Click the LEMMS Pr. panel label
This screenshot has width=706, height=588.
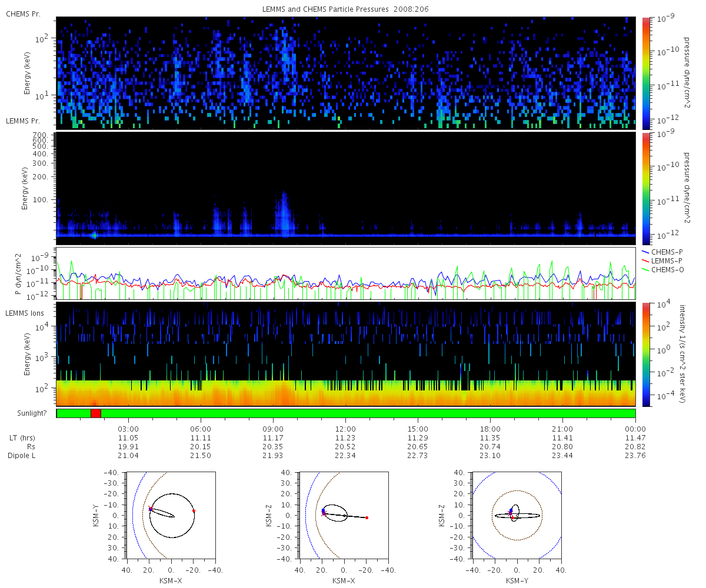point(24,121)
